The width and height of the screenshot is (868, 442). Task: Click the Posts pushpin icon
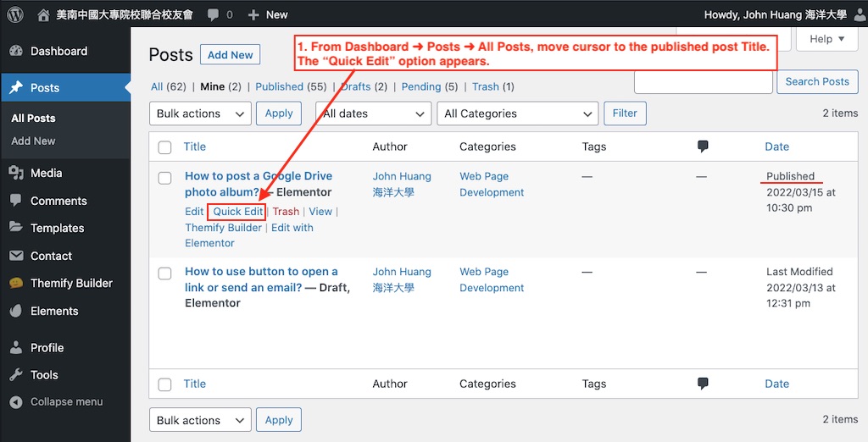(x=16, y=87)
